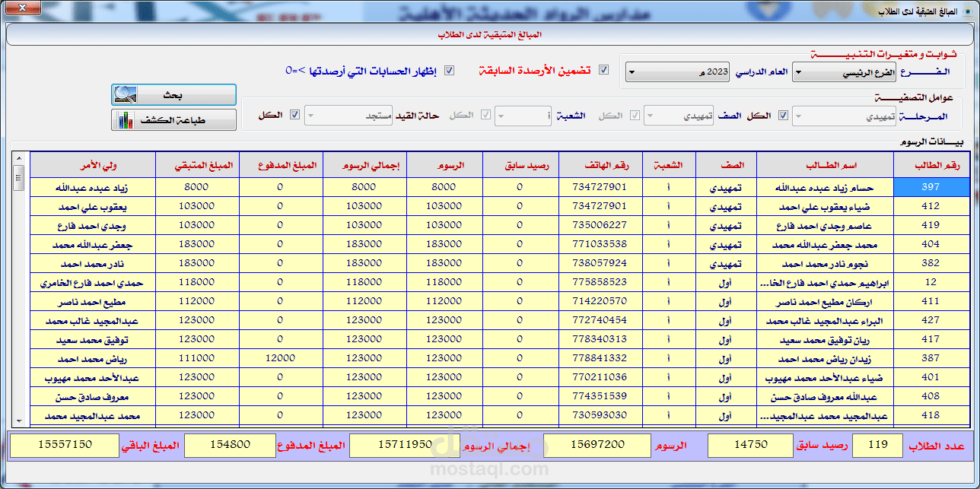This screenshot has height=489, width=980.
Task: Click the طباعة الكشف print report button
Action: pos(173,120)
